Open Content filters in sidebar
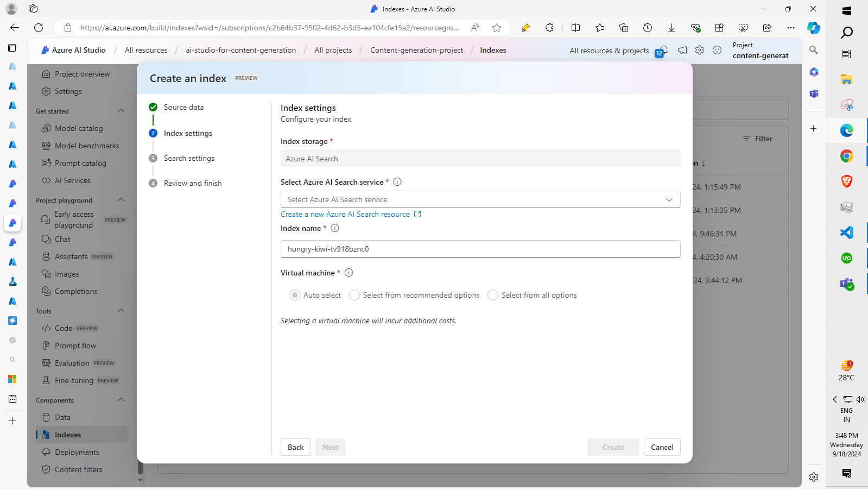 pyautogui.click(x=78, y=469)
